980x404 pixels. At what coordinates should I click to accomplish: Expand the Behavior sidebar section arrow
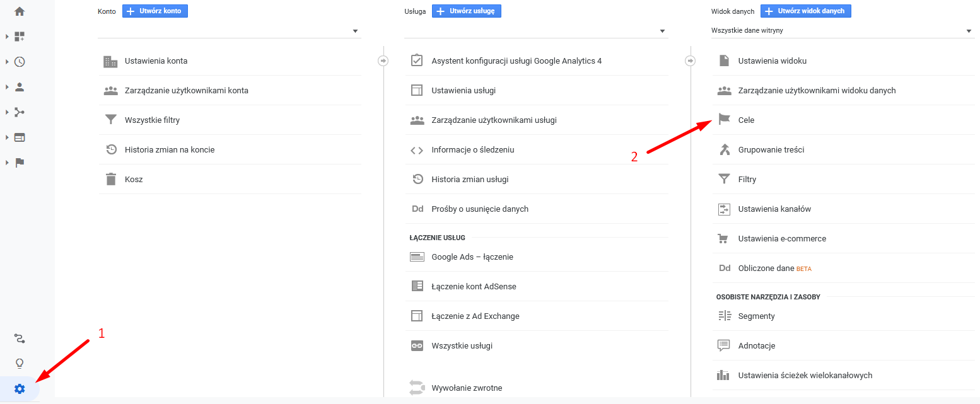coord(7,137)
